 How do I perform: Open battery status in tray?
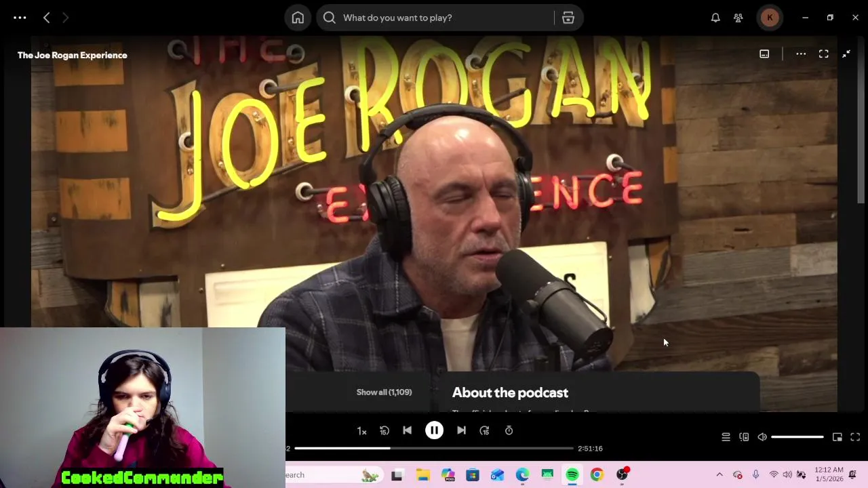click(801, 474)
